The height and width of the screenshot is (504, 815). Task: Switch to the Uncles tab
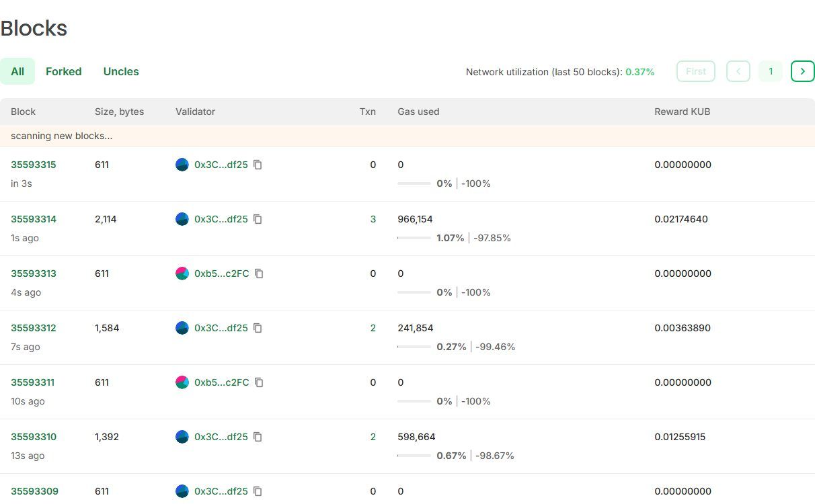[x=121, y=71]
